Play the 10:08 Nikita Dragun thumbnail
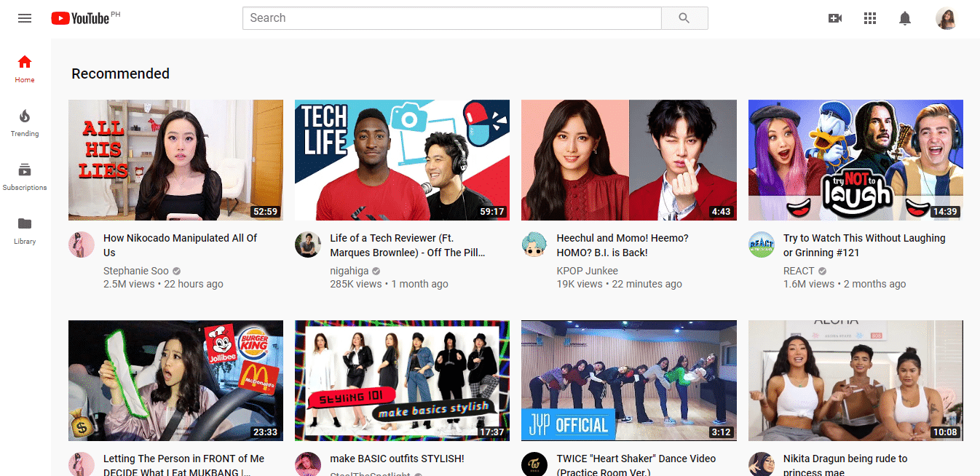The image size is (980, 476). pos(855,381)
